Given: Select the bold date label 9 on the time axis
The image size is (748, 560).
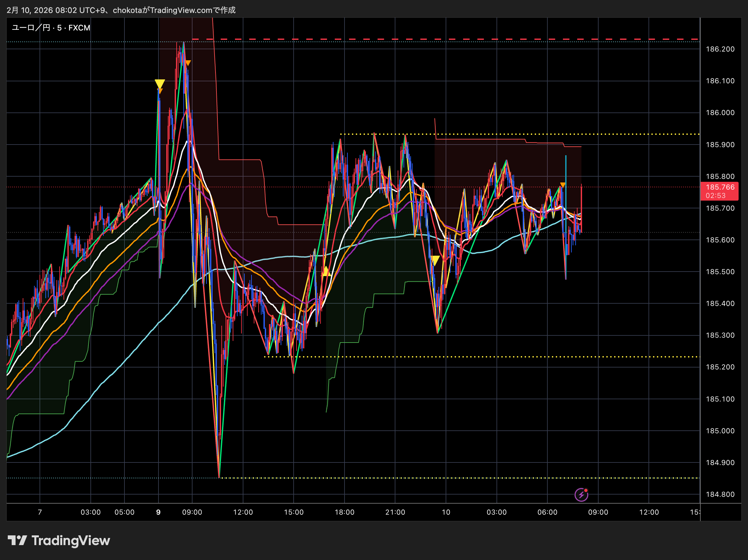Looking at the screenshot, I should click(158, 512).
